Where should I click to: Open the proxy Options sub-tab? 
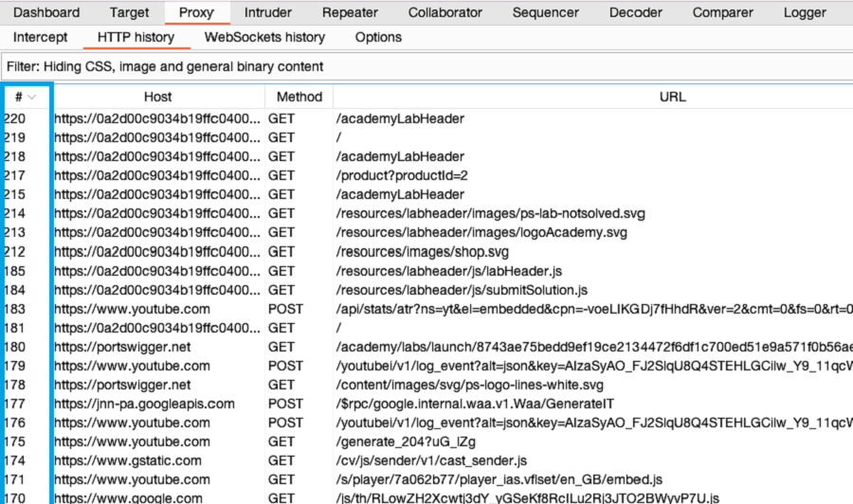click(378, 38)
